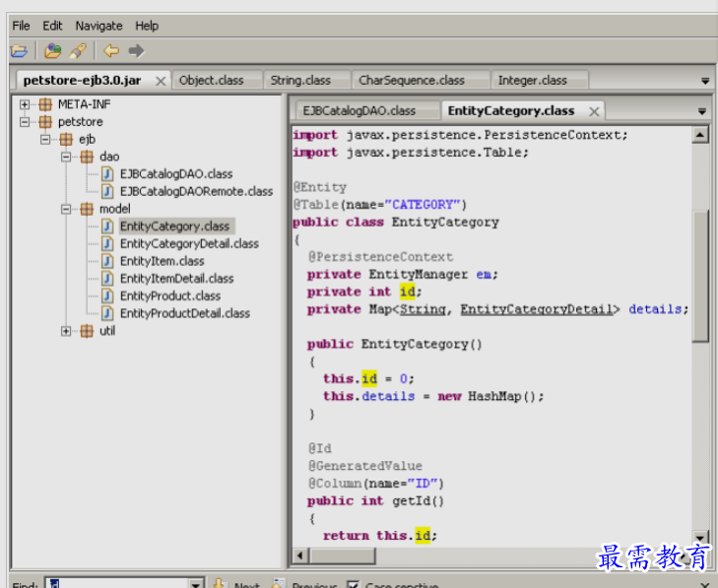Follow the EntityCategoryDetail type link in code
The height and width of the screenshot is (588, 718).
tap(537, 309)
